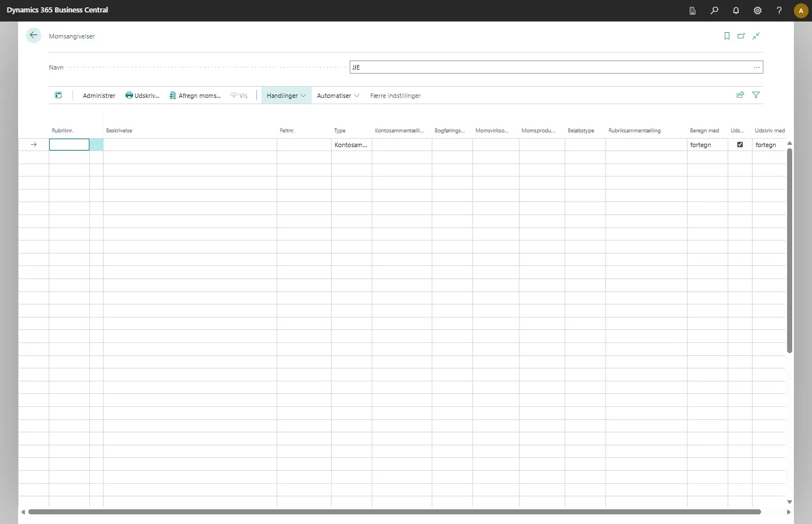This screenshot has width=812, height=524.
Task: Click the Udskriv med column header
Action: click(x=770, y=131)
